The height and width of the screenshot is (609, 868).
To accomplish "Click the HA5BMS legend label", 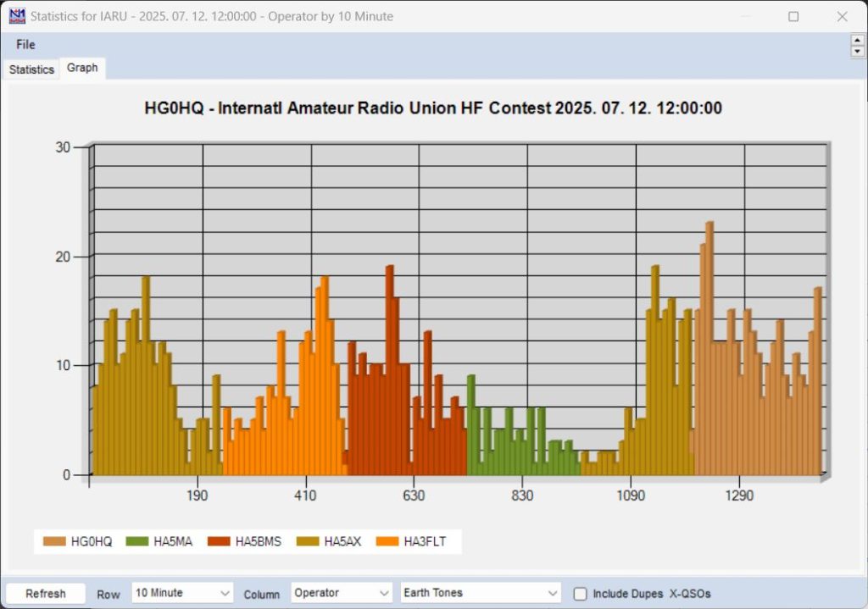I will [x=259, y=541].
